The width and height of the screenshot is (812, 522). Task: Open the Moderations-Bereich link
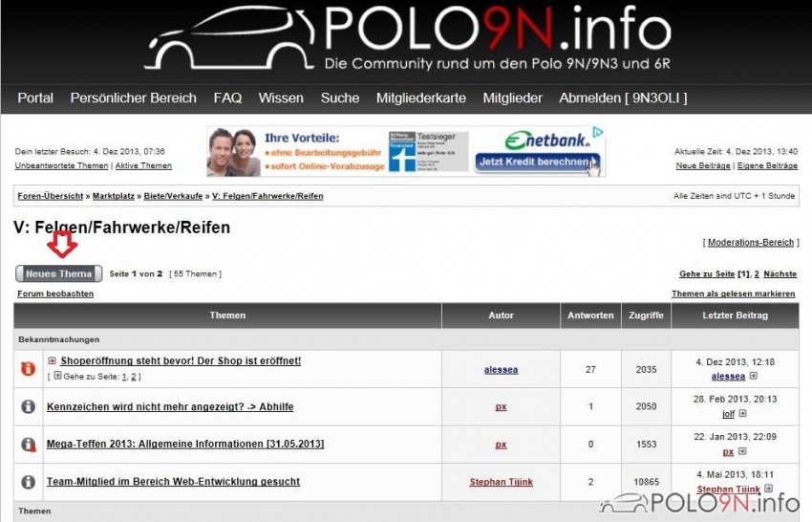point(751,242)
